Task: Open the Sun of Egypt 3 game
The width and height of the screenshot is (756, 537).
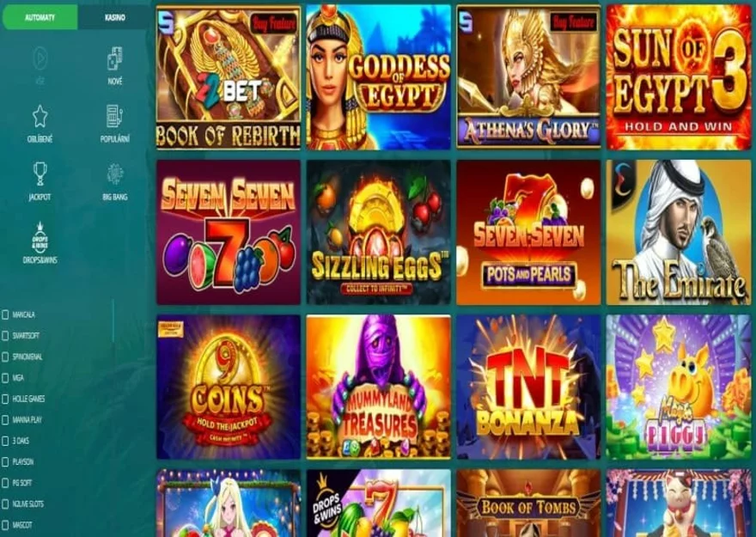Action: coord(679,77)
